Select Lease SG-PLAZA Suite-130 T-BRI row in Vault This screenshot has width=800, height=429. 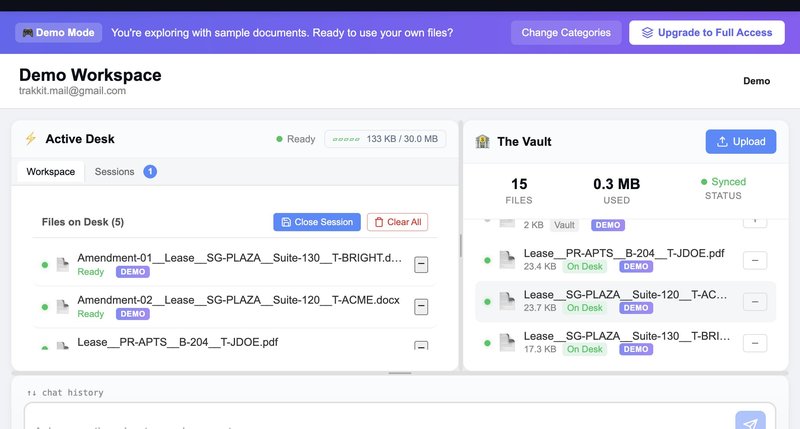pos(626,343)
